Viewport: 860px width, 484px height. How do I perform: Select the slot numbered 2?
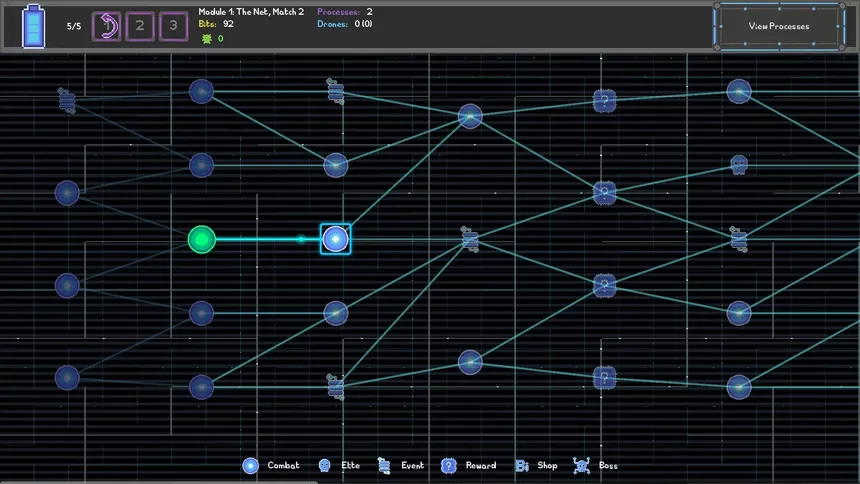tap(140, 26)
